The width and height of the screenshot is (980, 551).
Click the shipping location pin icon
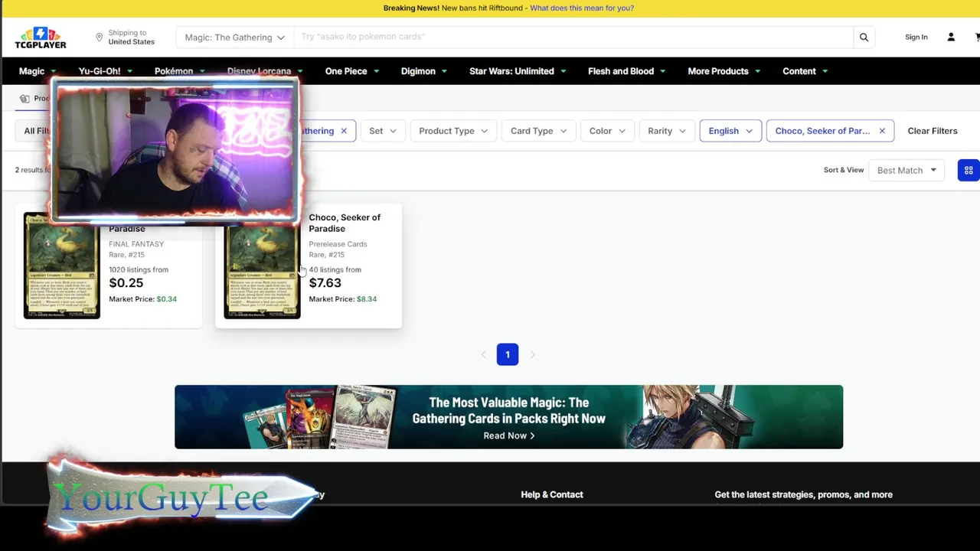(99, 37)
